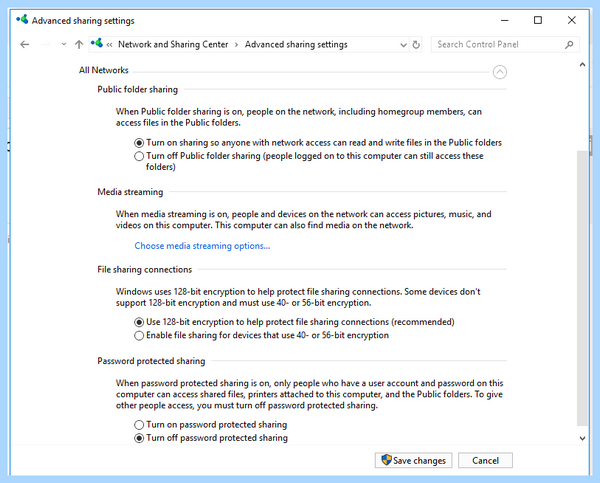This screenshot has width=600, height=483.
Task: Click the scrollbar up arrow
Action: coord(582,65)
